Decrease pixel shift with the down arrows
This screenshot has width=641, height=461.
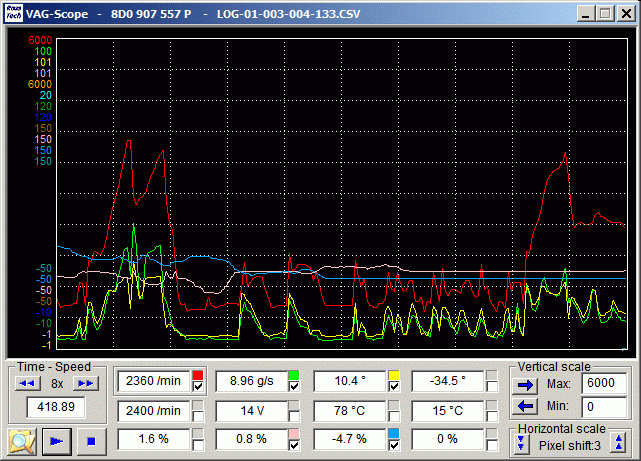[x=520, y=443]
